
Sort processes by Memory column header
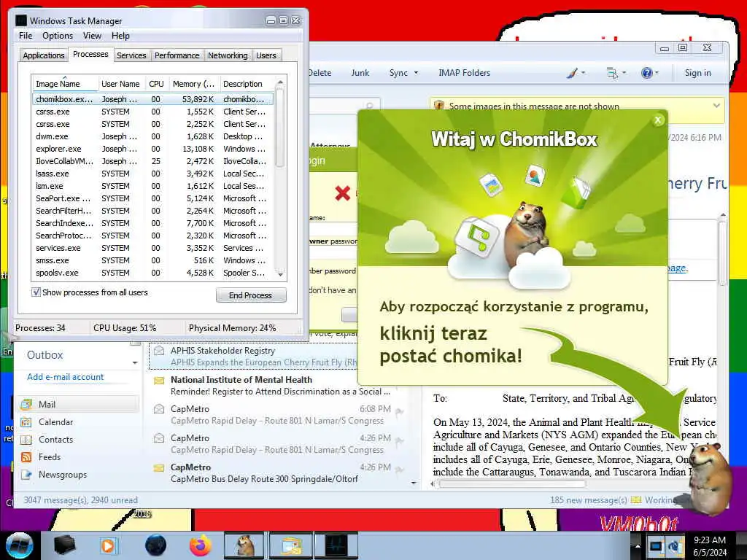[x=194, y=84]
